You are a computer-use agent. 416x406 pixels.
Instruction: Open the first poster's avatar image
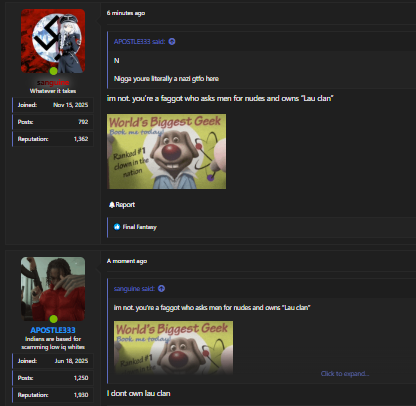pos(53,41)
